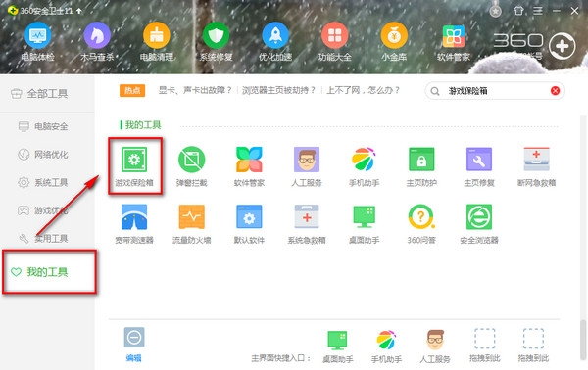Open 木马查杀 scan module
The width and height of the screenshot is (588, 370).
click(97, 41)
